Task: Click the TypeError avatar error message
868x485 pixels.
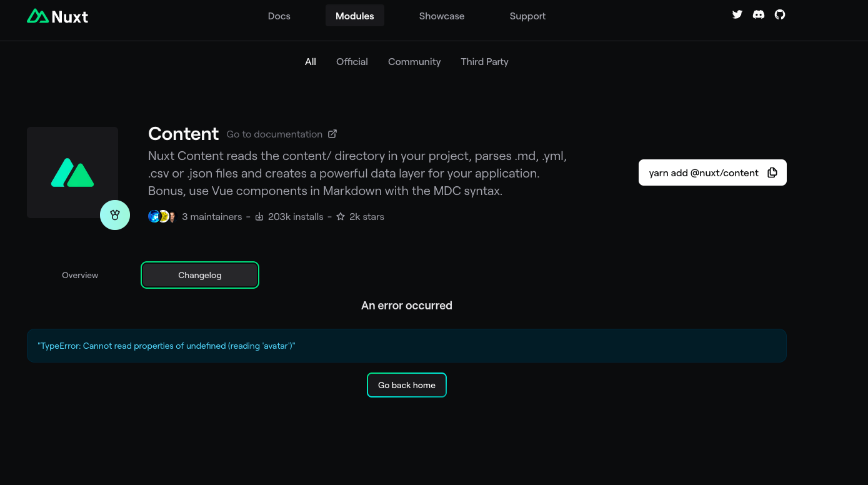Action: pyautogui.click(x=166, y=346)
